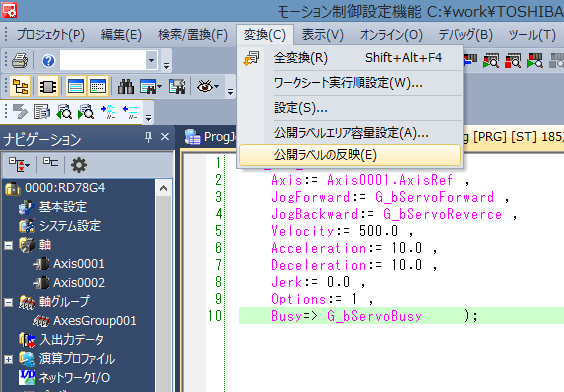Screen dimensions: 564x392
Task: Toggle the chip element-selection window icon
Action: point(48,87)
